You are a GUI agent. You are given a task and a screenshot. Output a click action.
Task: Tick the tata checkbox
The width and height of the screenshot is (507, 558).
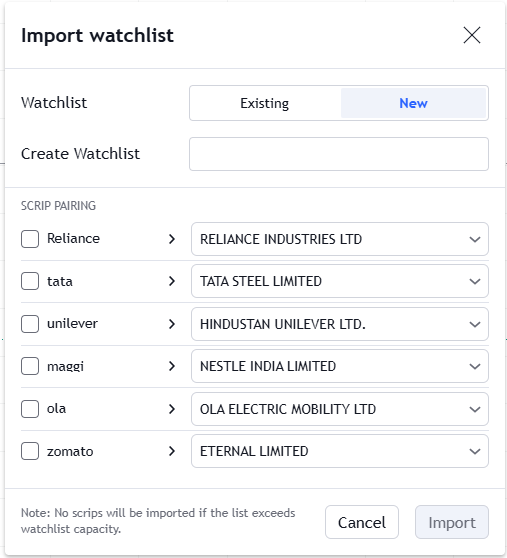[30, 281]
